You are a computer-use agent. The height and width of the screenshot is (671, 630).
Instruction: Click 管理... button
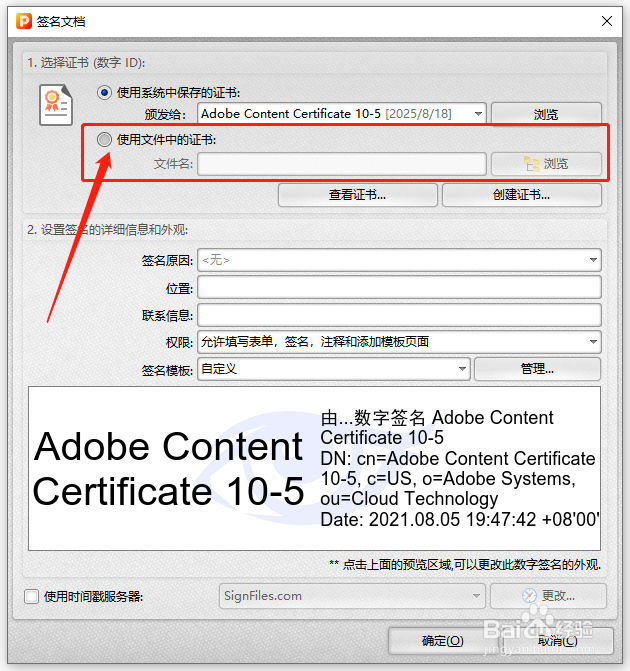click(537, 369)
